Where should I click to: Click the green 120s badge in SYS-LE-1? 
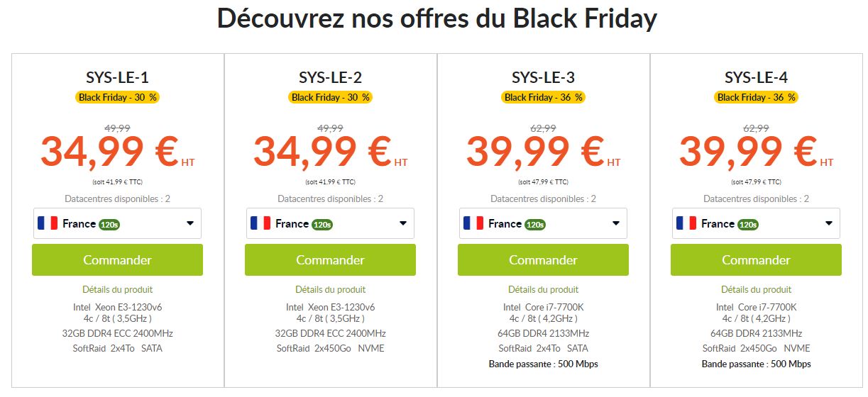click(109, 225)
